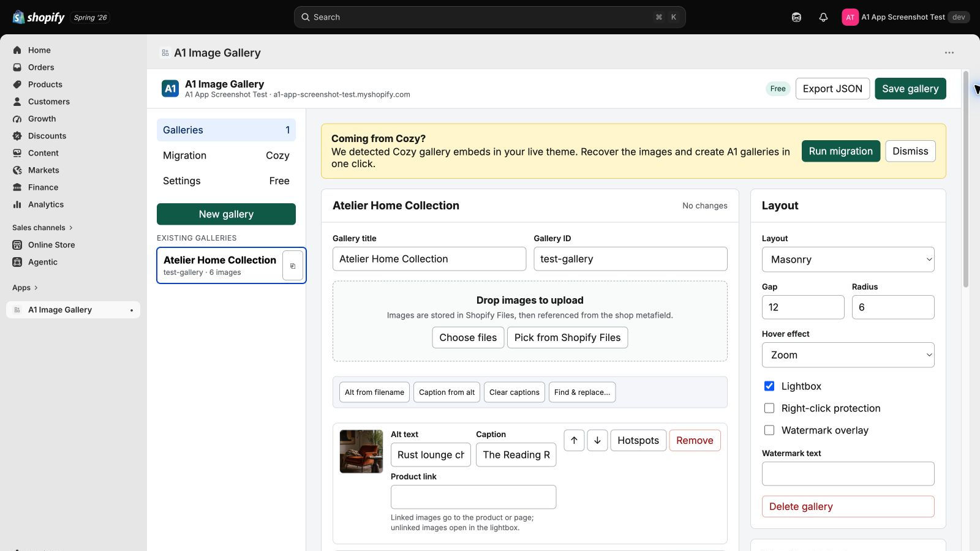
Task: Expand the Apps section in the sidebar
Action: click(25, 288)
